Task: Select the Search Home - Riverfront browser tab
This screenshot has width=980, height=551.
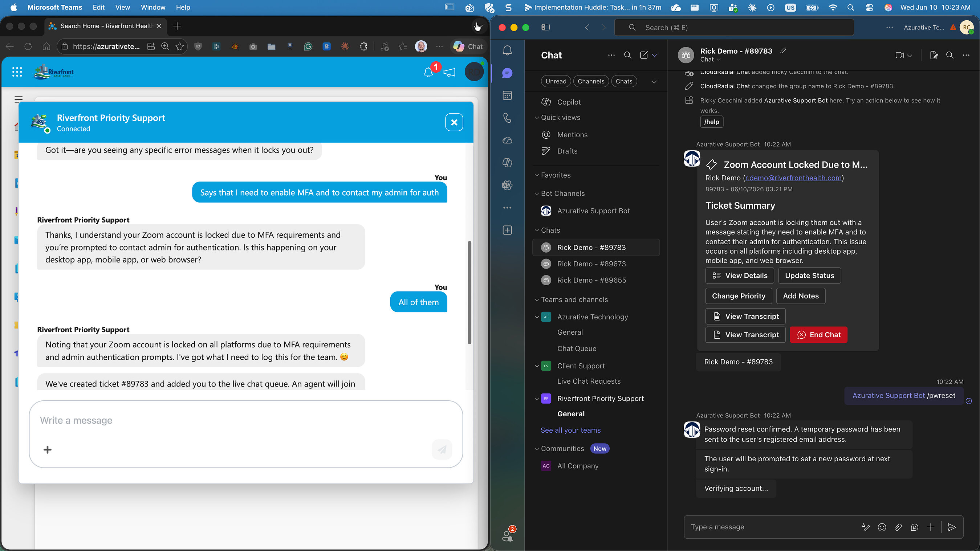Action: pyautogui.click(x=105, y=26)
